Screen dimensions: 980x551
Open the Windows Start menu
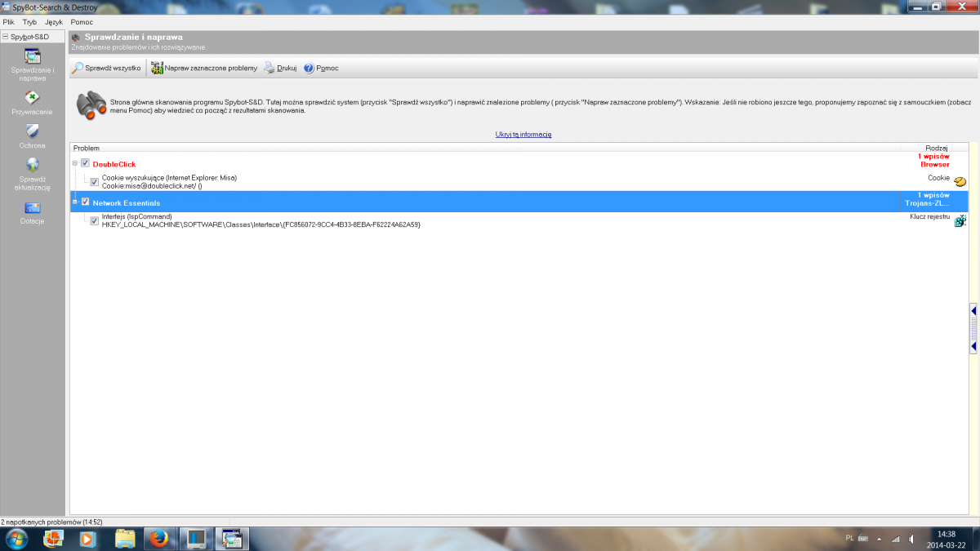click(16, 539)
